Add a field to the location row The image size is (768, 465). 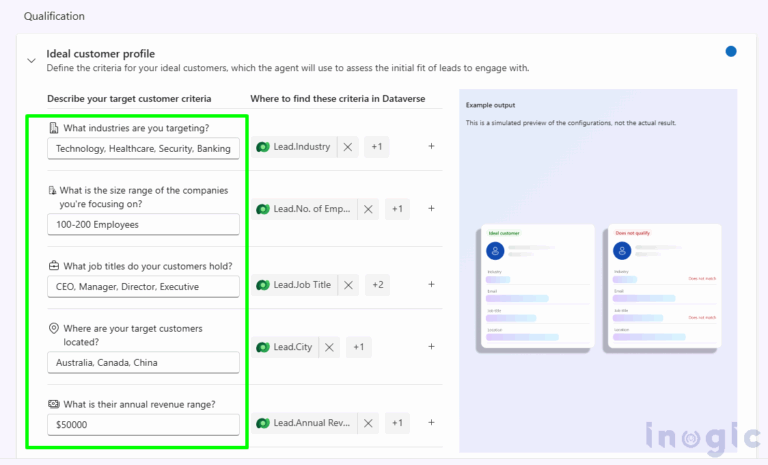point(431,347)
